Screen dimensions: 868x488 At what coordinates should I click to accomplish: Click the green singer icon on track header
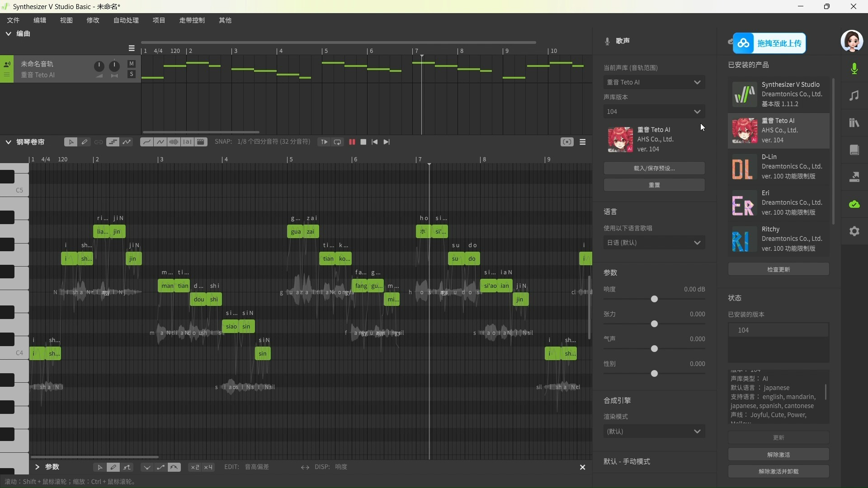[x=7, y=64]
